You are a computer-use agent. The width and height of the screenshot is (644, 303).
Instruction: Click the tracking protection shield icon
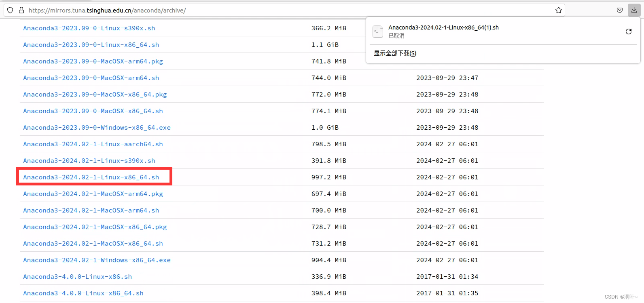tap(10, 10)
